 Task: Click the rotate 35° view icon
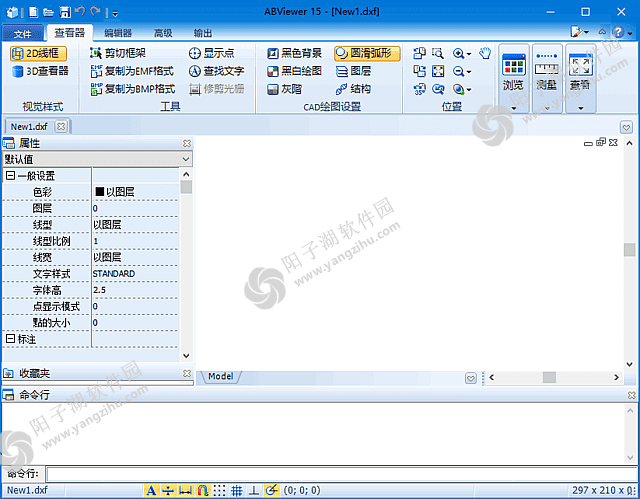pos(419,89)
